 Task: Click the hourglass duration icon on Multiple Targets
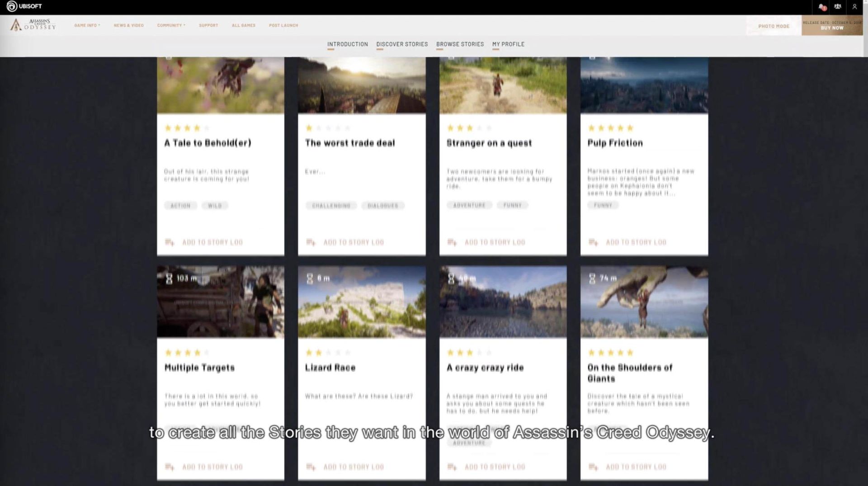(169, 278)
